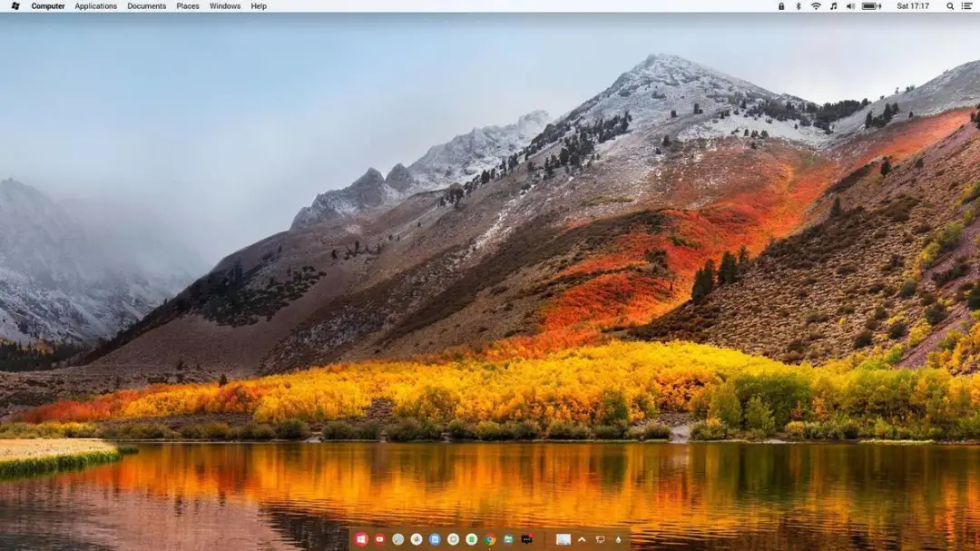Image resolution: width=980 pixels, height=551 pixels.
Task: Click the display monitor tray icon
Action: pos(600,539)
